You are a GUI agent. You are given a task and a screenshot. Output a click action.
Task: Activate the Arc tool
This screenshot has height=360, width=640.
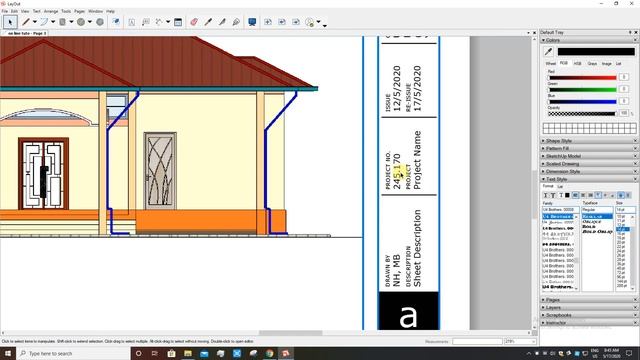[x=44, y=22]
